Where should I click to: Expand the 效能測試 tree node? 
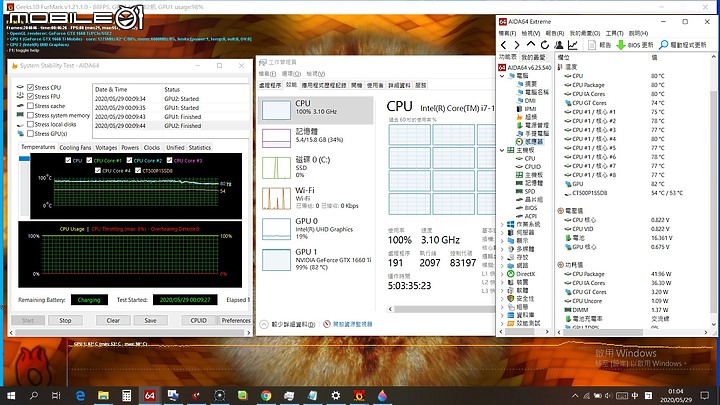click(x=502, y=323)
